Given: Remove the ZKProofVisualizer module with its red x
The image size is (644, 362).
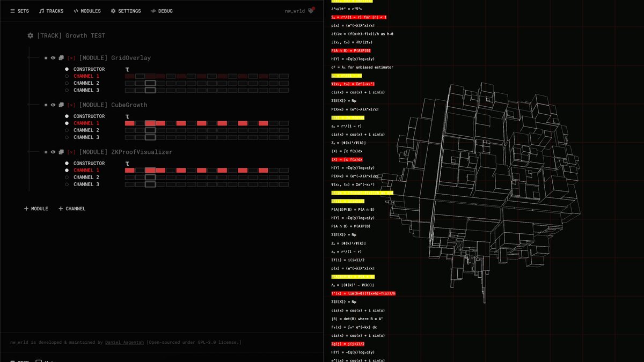Looking at the screenshot, I should pos(71,152).
